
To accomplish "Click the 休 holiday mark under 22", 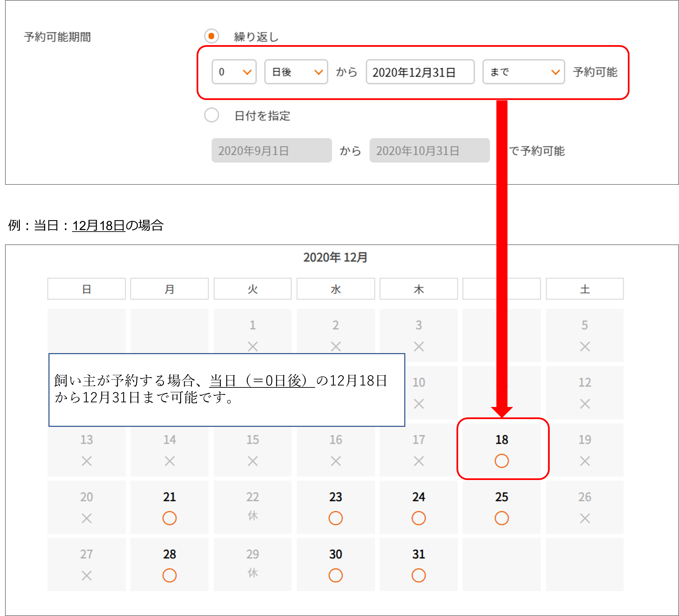I will [x=252, y=516].
